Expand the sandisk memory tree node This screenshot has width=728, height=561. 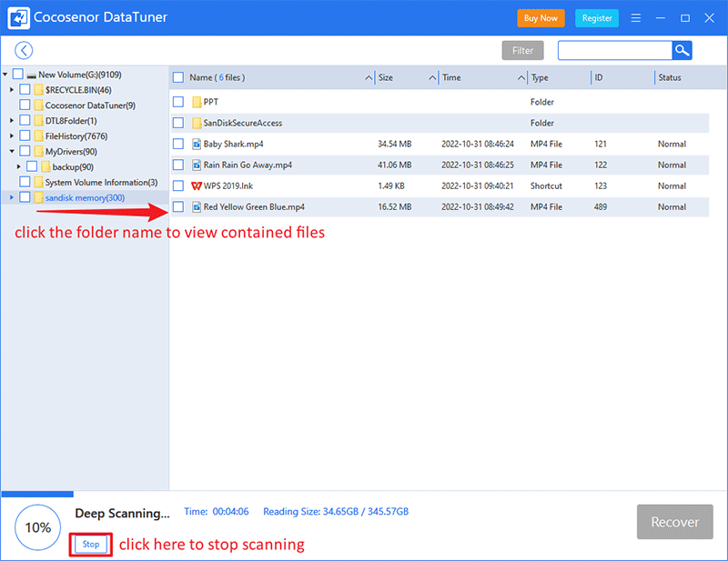pos(12,197)
